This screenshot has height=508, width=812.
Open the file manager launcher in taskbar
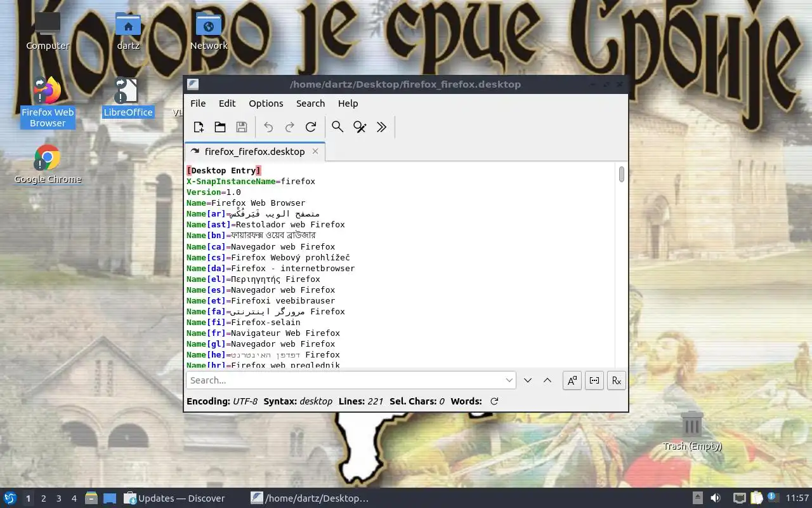[x=91, y=498]
